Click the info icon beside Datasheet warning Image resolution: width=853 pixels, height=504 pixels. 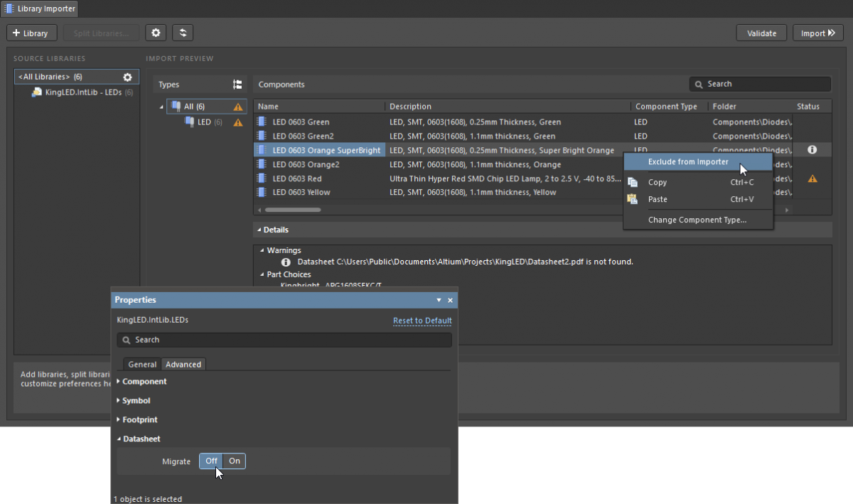click(286, 262)
